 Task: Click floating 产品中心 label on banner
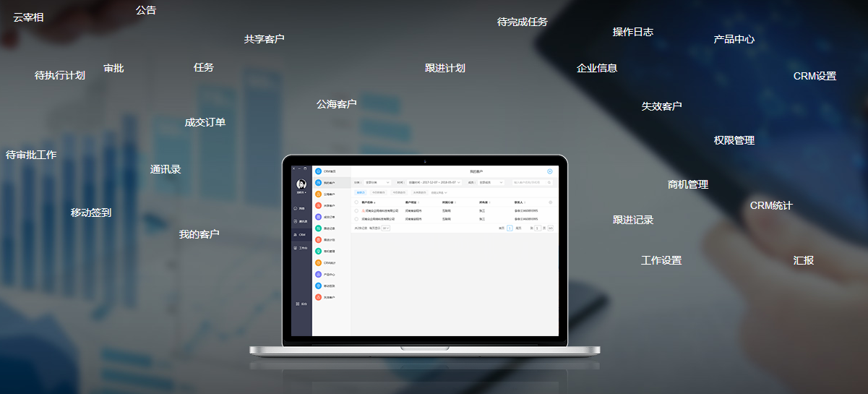(x=734, y=39)
